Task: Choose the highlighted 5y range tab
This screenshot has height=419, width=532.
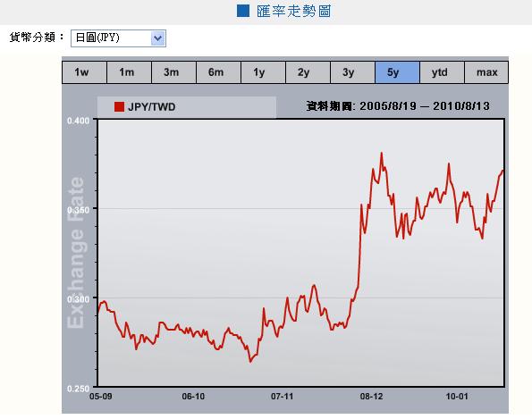Action: (x=397, y=72)
